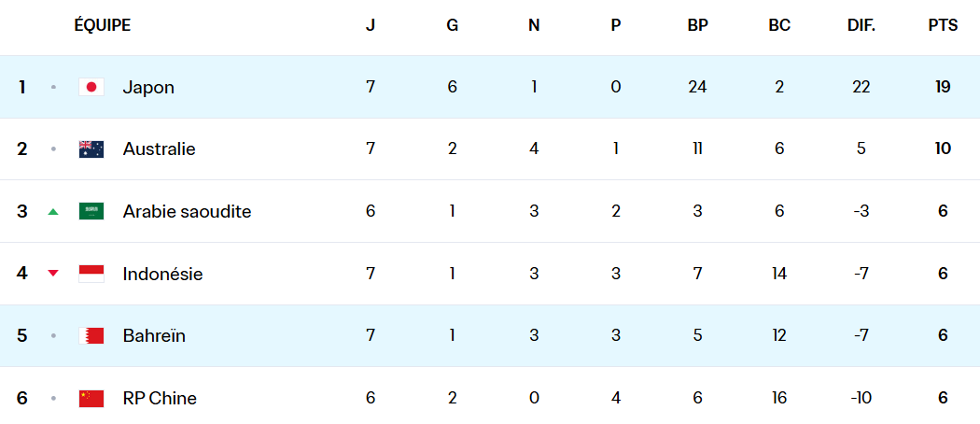
Task: Click the BP column header
Action: (x=697, y=26)
